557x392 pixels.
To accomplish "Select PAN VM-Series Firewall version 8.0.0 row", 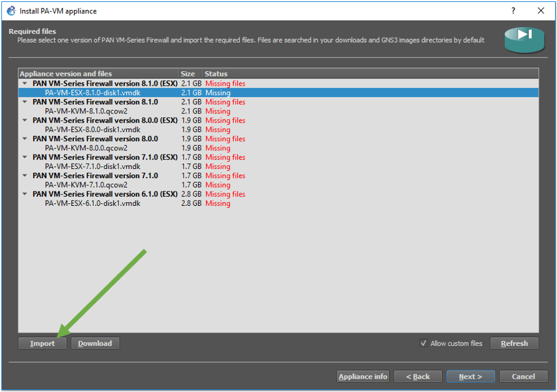I will tap(279, 139).
